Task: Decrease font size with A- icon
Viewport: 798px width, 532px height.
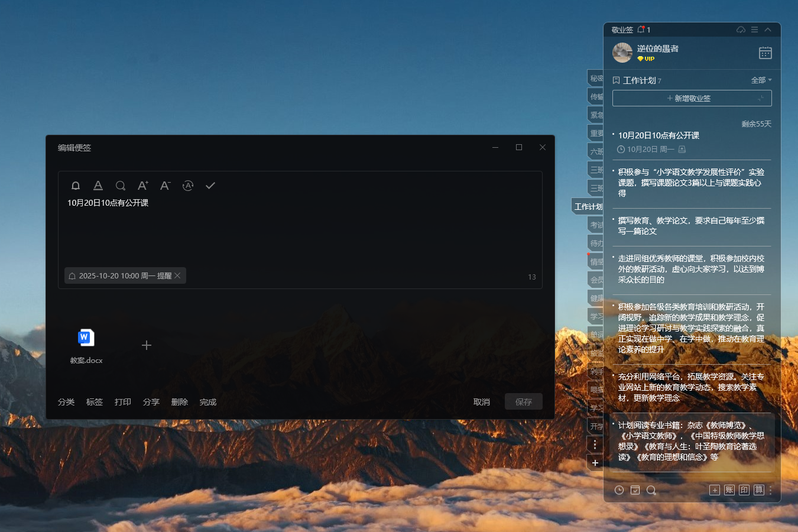Action: click(x=166, y=186)
